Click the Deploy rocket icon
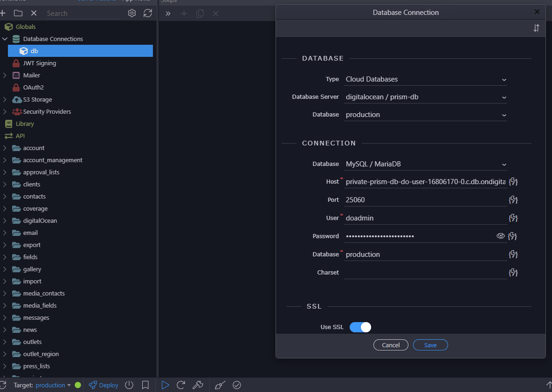The height and width of the screenshot is (392, 552). 93,385
